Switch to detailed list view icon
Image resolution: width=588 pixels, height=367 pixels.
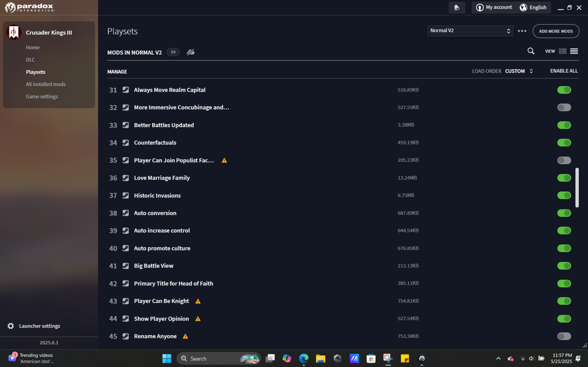[562, 51]
